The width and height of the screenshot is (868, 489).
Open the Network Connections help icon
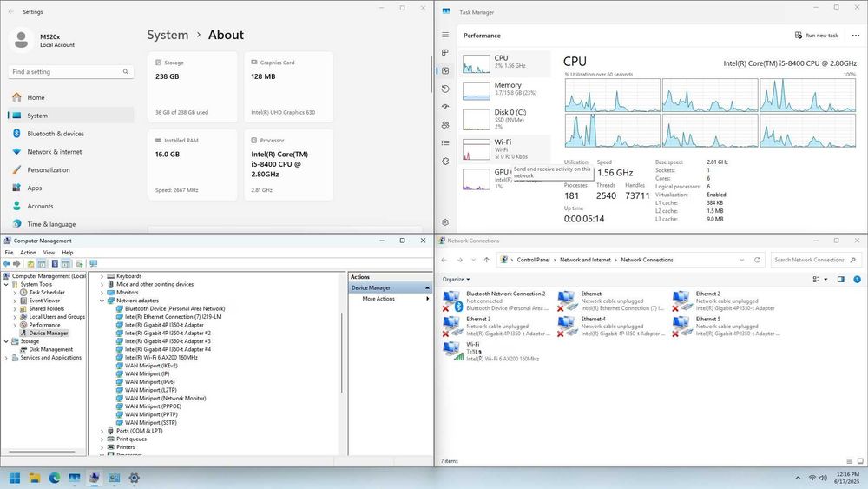click(x=857, y=279)
